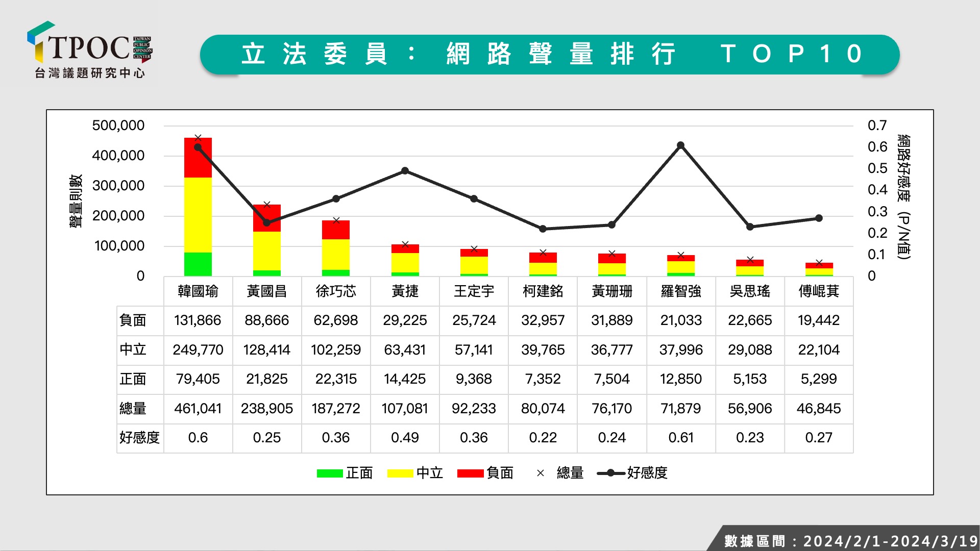Click the green 正面 legend swatch
The height and width of the screenshot is (551, 980).
pyautogui.click(x=329, y=473)
